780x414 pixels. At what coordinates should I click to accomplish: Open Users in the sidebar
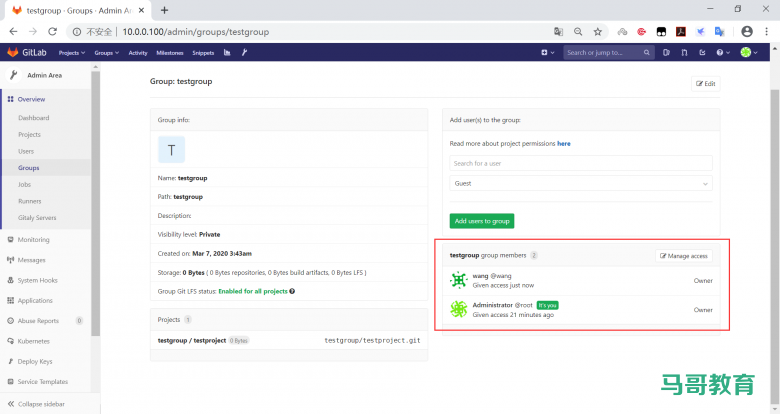click(26, 151)
